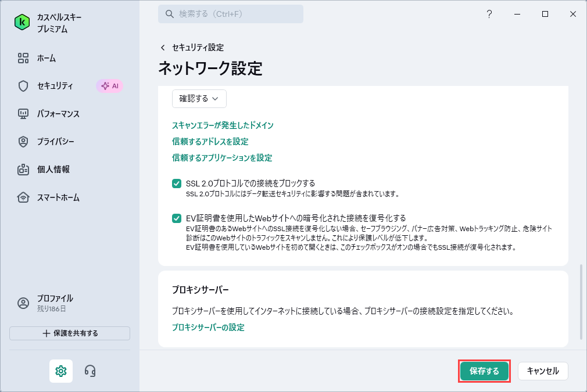Go to プライバシー menu item
This screenshot has height=392, width=587.
pos(55,142)
